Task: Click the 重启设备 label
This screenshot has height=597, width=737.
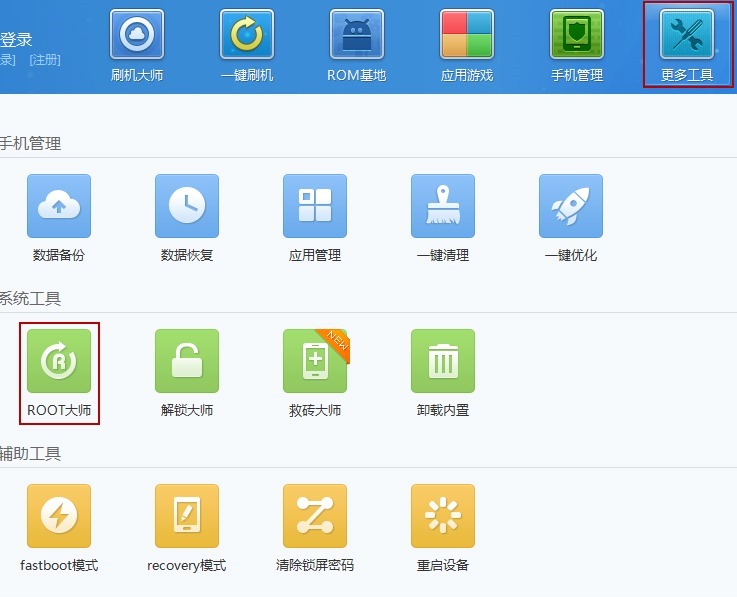Action: click(x=443, y=565)
